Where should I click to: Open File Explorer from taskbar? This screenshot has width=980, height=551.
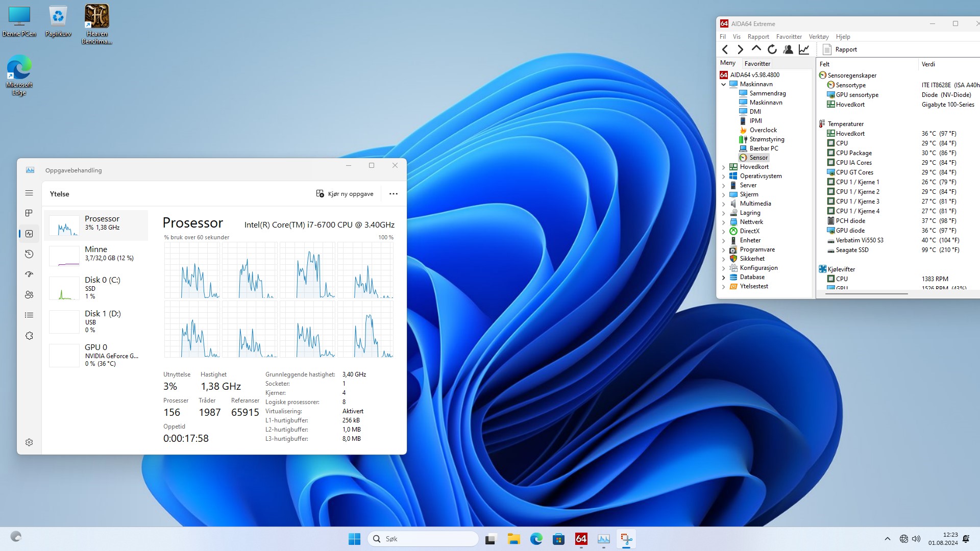[x=513, y=539]
